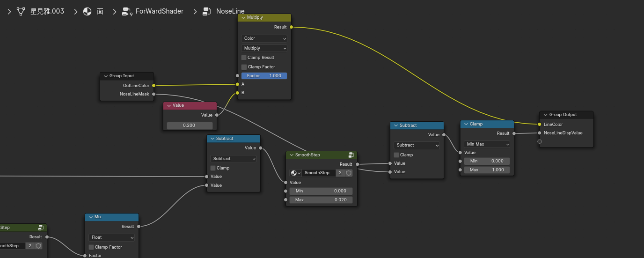The height and width of the screenshot is (258, 644).
Task: Click the 星見雅.003 object icon in breadcrumb
Action: [x=21, y=11]
